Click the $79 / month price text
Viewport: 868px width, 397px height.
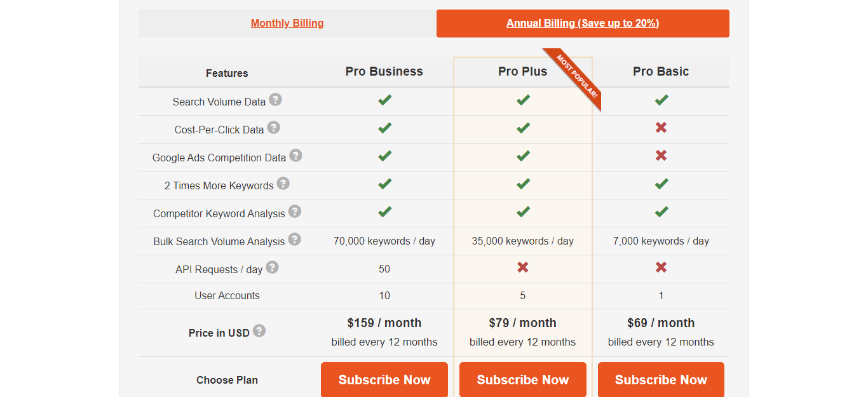[523, 323]
